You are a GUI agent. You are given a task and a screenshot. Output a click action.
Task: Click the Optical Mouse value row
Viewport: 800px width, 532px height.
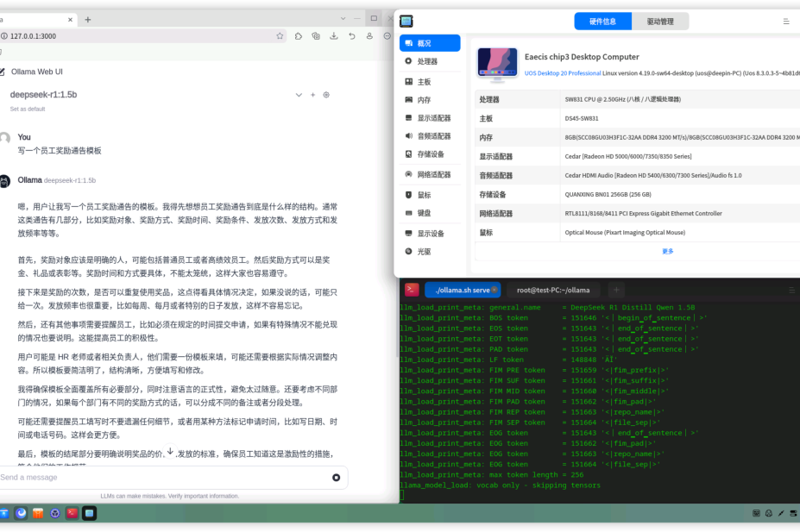point(625,232)
